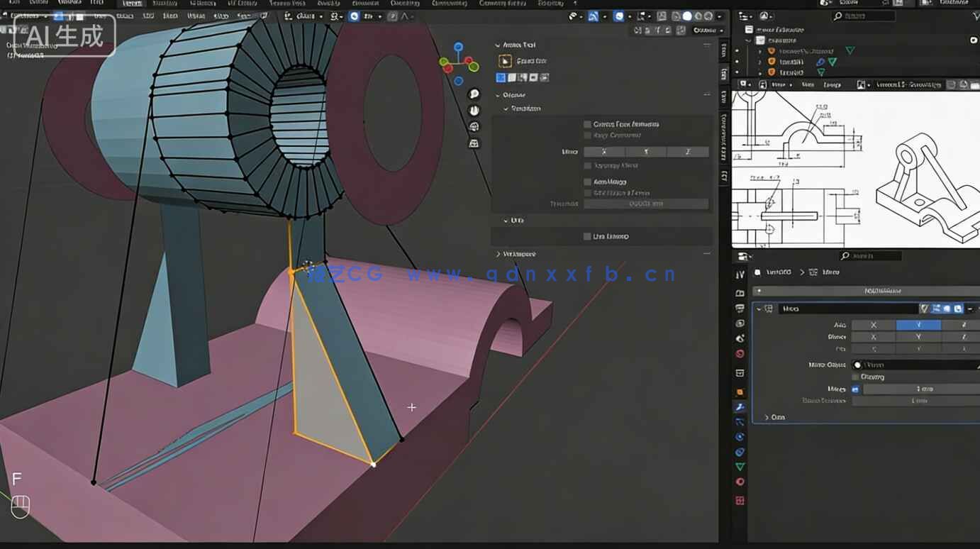Image resolution: width=980 pixels, height=549 pixels.
Task: Click the viewport camera view icon
Action: tap(473, 126)
